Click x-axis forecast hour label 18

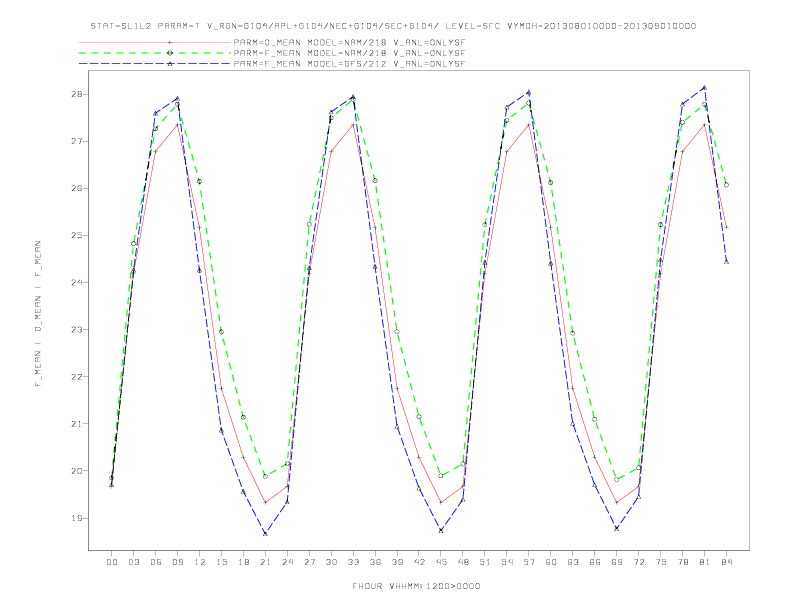243,562
